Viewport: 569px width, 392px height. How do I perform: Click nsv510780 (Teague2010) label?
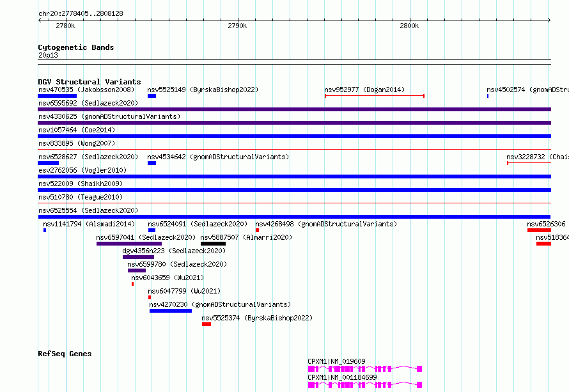pos(81,197)
